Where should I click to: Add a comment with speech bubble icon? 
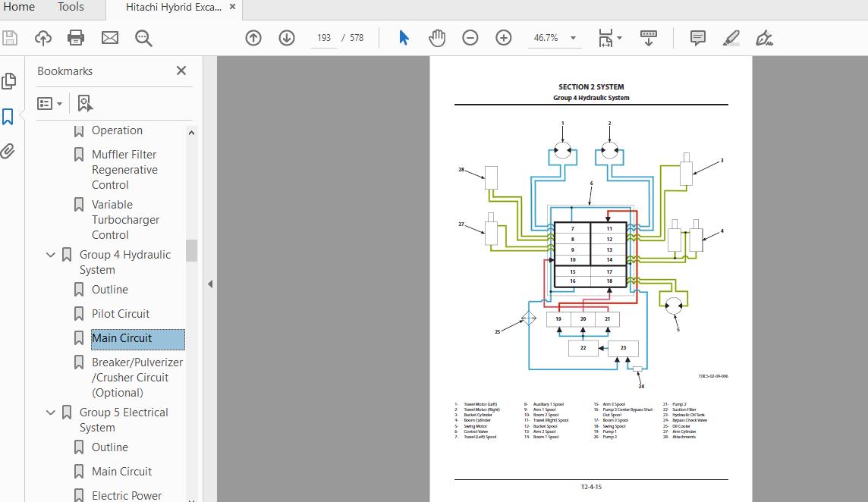(697, 38)
